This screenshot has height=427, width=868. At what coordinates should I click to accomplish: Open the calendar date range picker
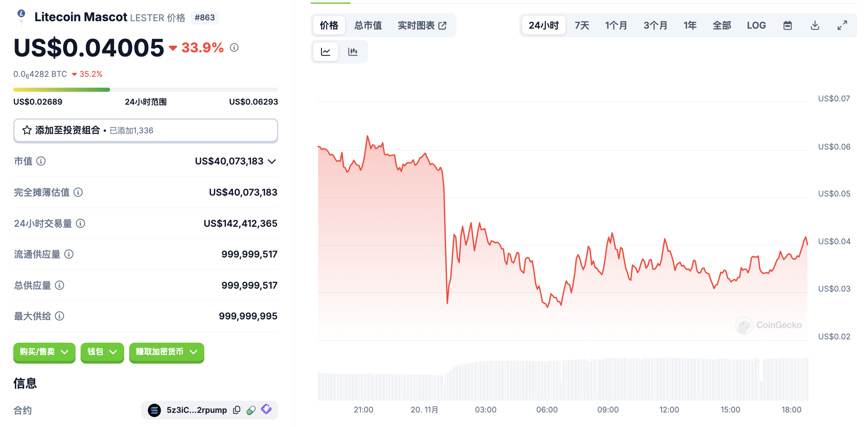click(x=787, y=25)
